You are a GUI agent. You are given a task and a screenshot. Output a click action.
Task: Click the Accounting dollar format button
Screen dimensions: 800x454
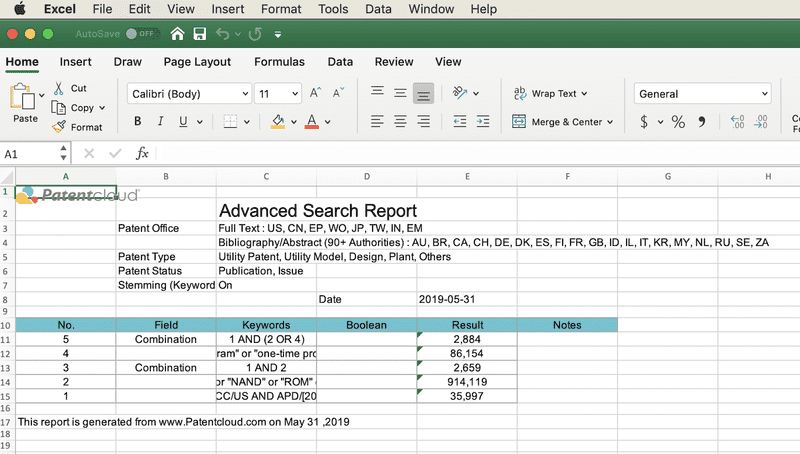[x=644, y=122]
